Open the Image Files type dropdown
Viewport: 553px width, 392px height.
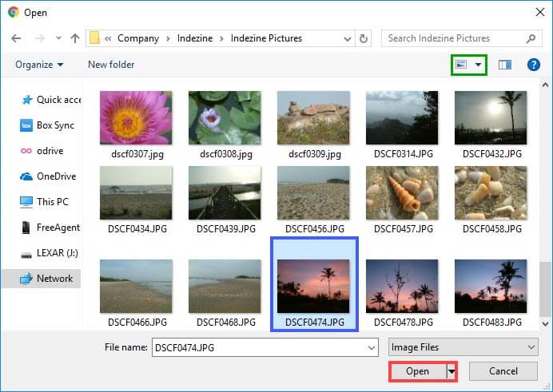click(x=462, y=347)
